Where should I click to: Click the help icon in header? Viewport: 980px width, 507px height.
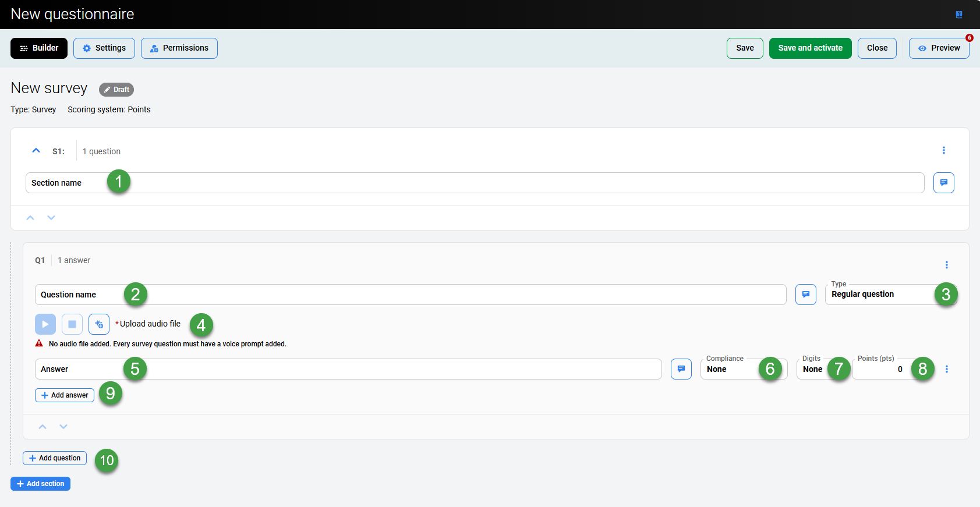[958, 15]
